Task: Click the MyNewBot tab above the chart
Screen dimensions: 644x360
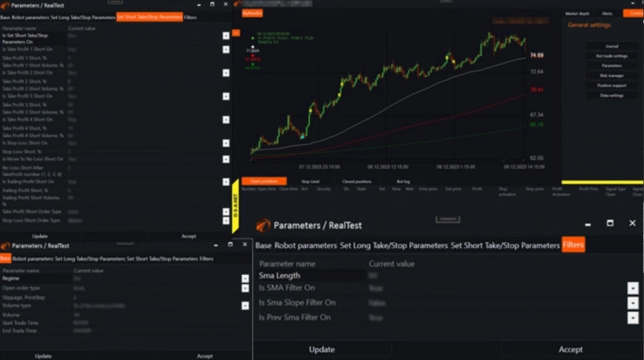Action: pos(252,14)
